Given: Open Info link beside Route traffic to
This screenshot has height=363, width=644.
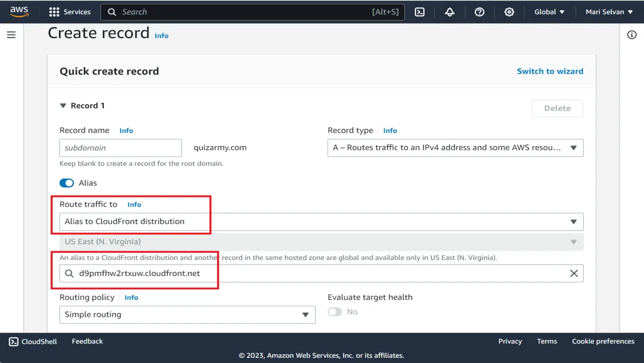Looking at the screenshot, I should 134,205.
